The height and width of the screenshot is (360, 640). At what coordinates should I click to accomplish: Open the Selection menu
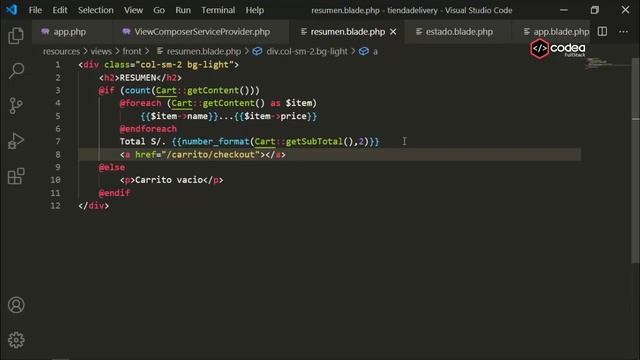click(96, 10)
